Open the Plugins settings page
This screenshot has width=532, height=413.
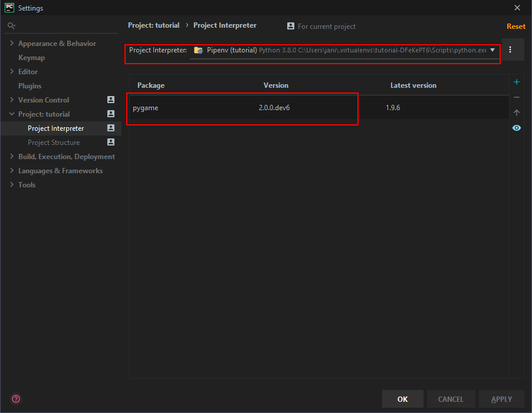30,85
